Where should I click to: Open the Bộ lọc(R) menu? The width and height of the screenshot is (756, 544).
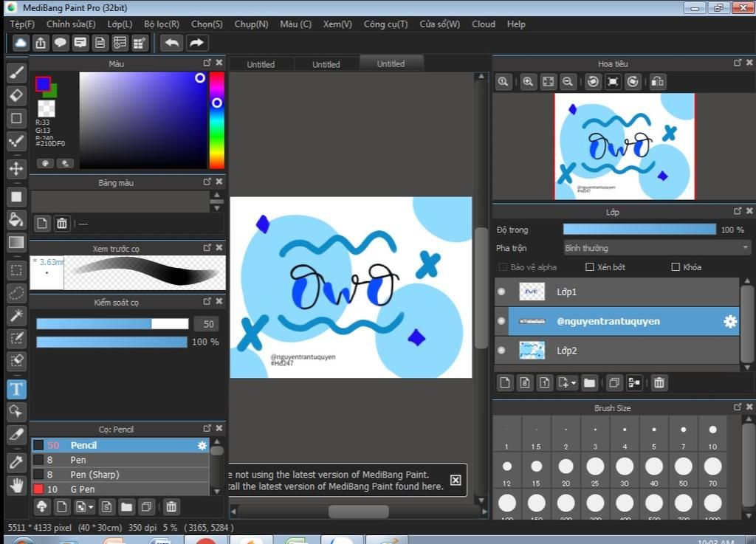click(162, 24)
